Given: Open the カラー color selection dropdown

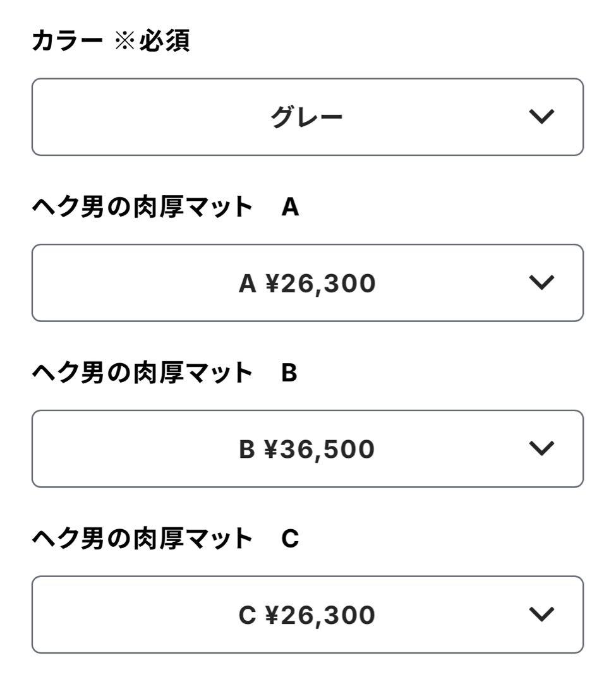Looking at the screenshot, I should point(307,117).
